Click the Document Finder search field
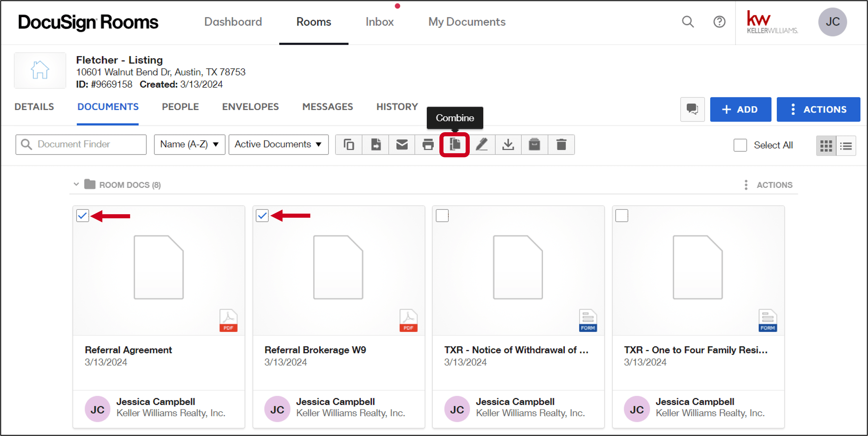Viewport: 868px width, 436px height. click(81, 144)
